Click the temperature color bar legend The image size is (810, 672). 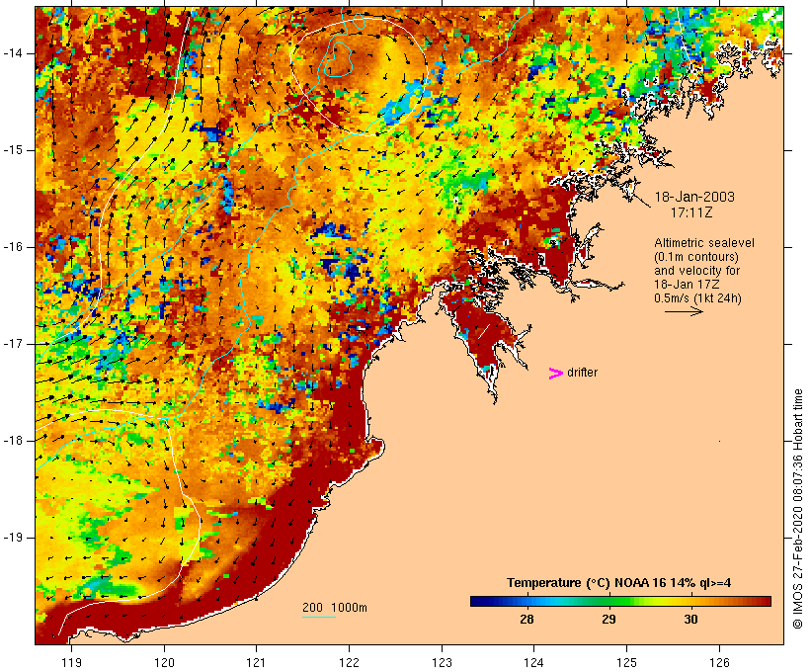click(620, 601)
